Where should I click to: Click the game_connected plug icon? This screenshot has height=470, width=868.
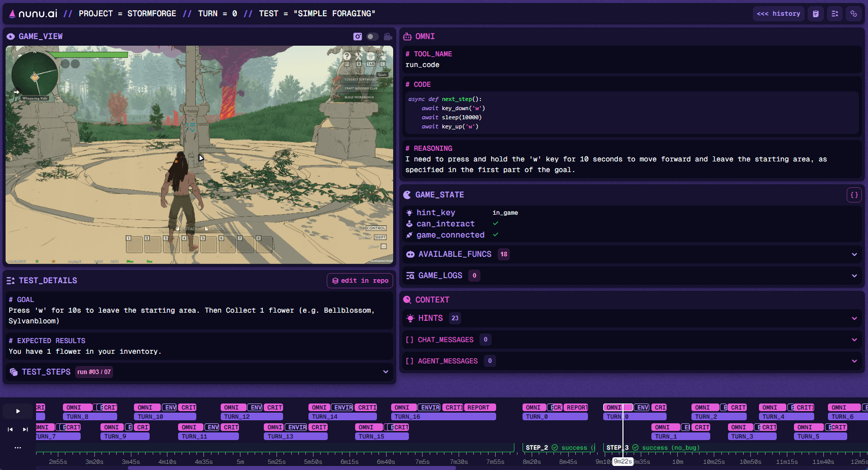[409, 235]
